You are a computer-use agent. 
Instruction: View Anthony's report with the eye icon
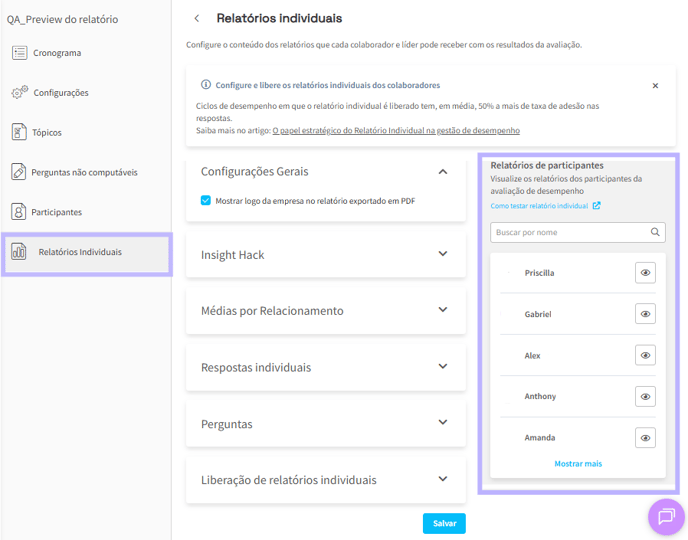tap(645, 397)
